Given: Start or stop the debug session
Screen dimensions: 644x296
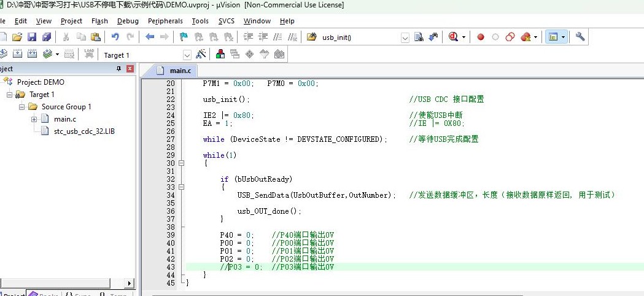Looking at the screenshot, I should tap(454, 37).
